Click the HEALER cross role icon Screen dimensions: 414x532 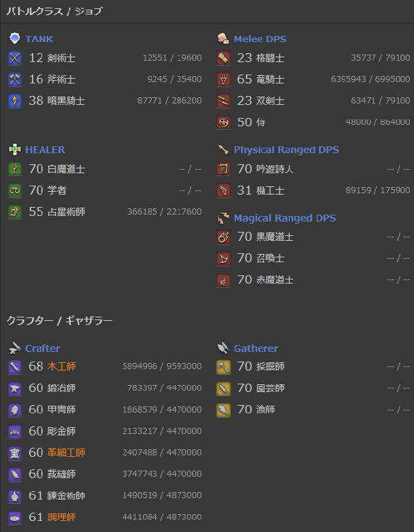tap(14, 150)
